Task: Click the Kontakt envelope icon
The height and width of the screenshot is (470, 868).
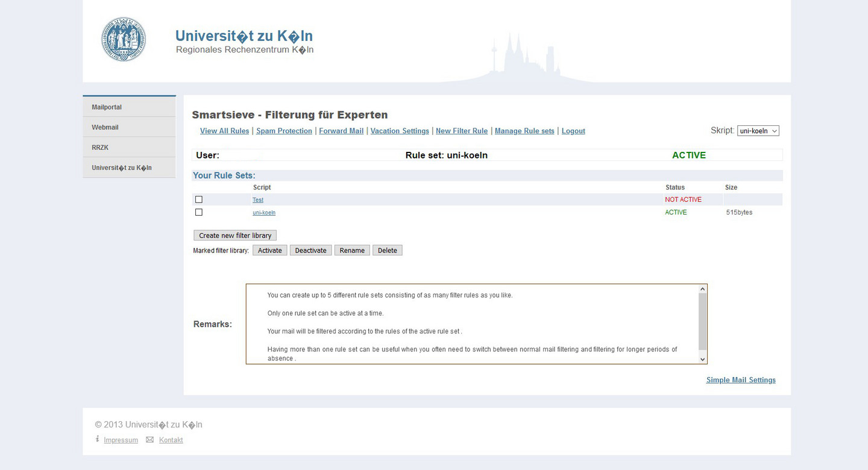Action: pyautogui.click(x=150, y=439)
